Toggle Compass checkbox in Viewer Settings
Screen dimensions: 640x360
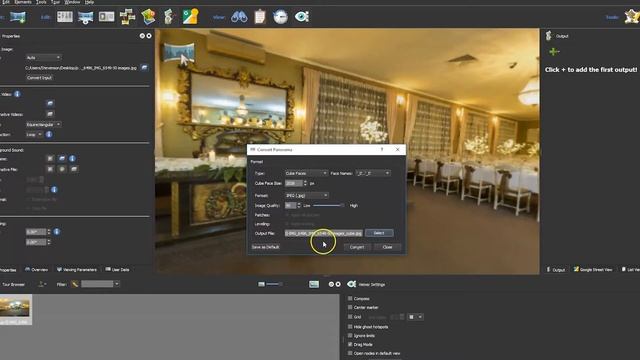click(350, 298)
